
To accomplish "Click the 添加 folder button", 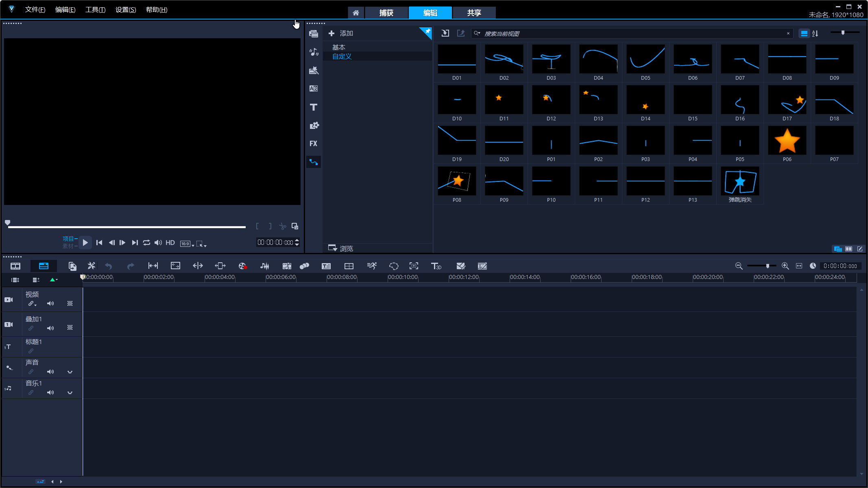I will [341, 33].
